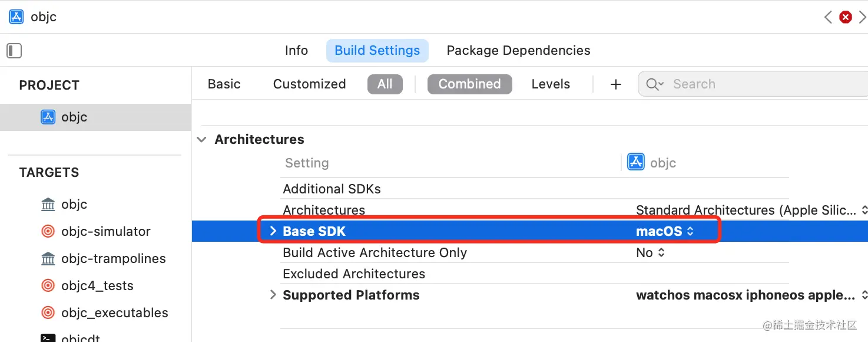Screen dimensions: 868x342
Task: Toggle the All settings filter
Action: click(385, 84)
